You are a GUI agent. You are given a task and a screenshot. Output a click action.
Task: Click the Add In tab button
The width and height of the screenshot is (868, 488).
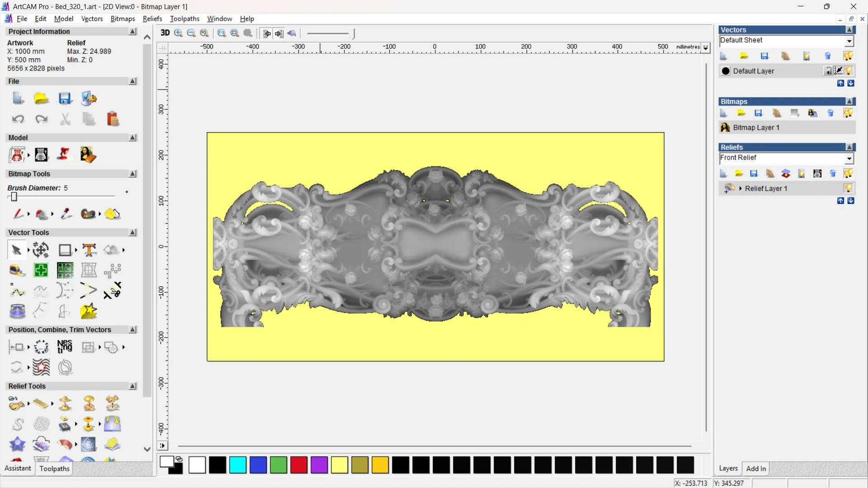[756, 469]
